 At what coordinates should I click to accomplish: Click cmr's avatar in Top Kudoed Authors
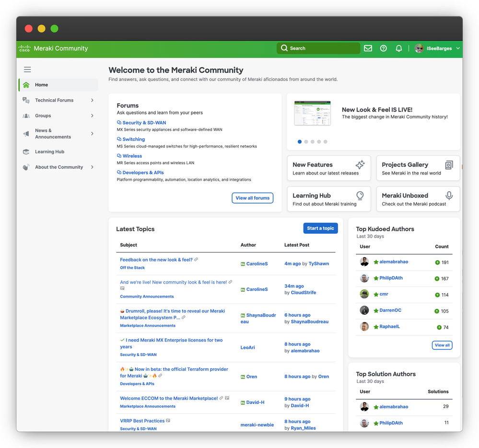364,294
